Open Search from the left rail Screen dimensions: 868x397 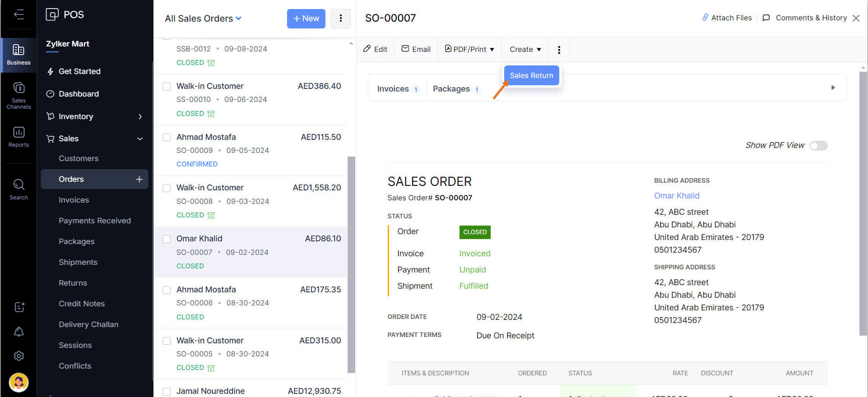pyautogui.click(x=19, y=189)
